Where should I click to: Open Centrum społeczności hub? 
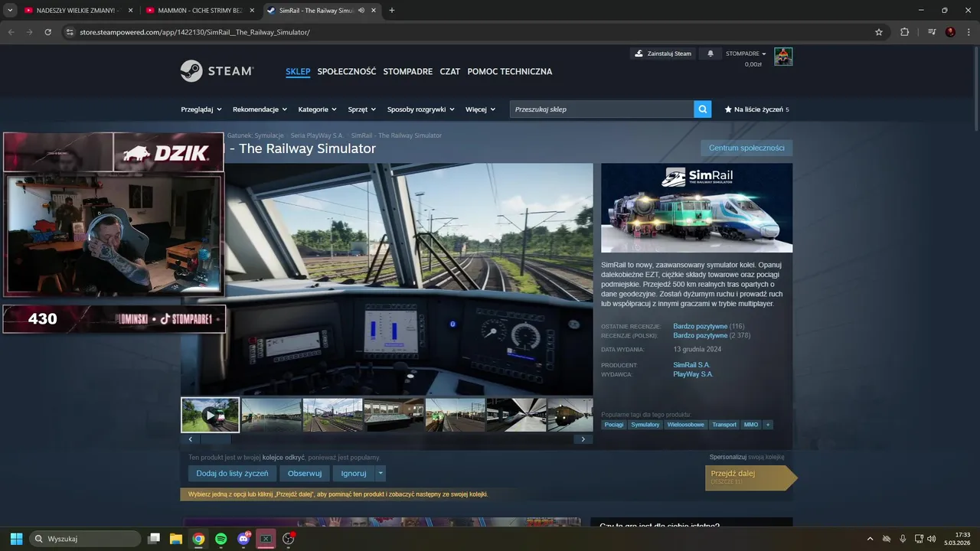tap(746, 148)
